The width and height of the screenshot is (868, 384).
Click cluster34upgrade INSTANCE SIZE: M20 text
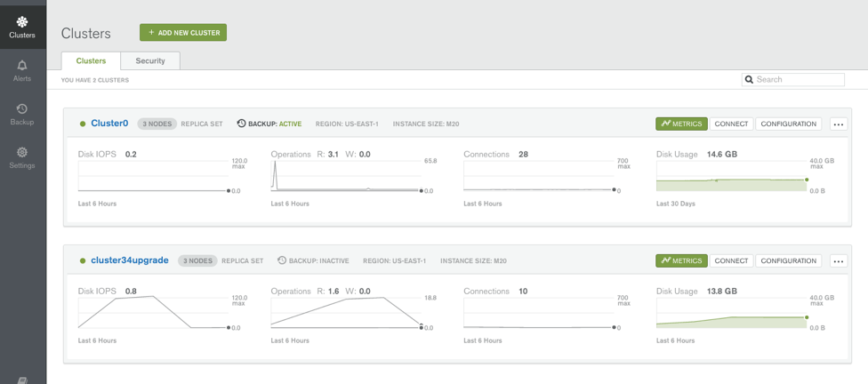point(473,260)
